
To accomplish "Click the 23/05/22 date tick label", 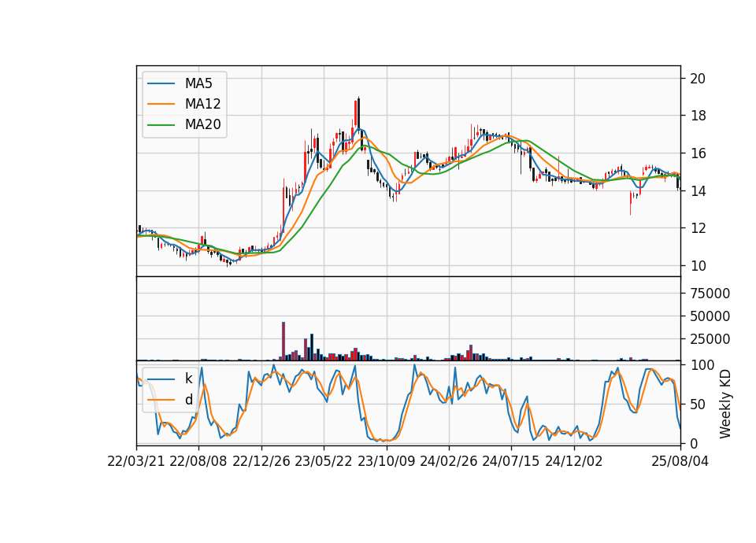I will [x=324, y=461].
